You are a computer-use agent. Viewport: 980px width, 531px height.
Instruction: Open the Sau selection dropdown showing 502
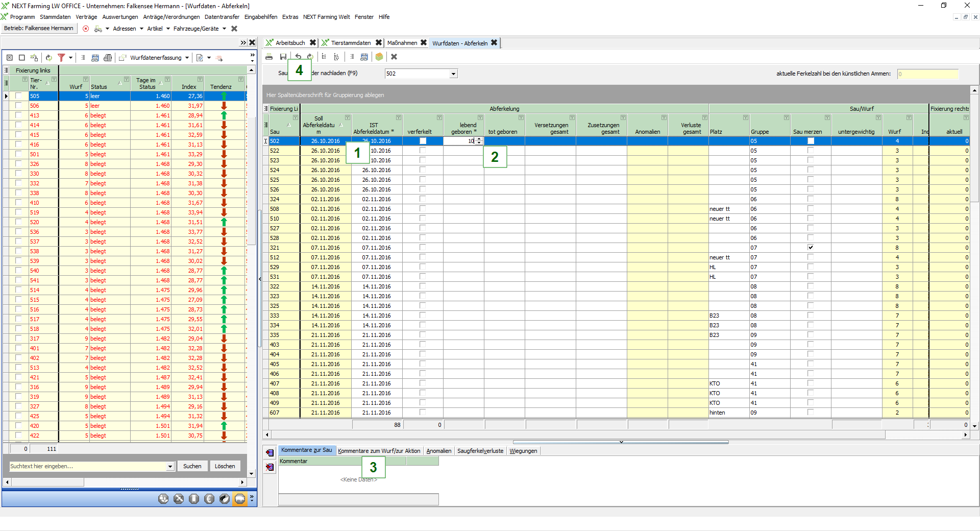[453, 74]
